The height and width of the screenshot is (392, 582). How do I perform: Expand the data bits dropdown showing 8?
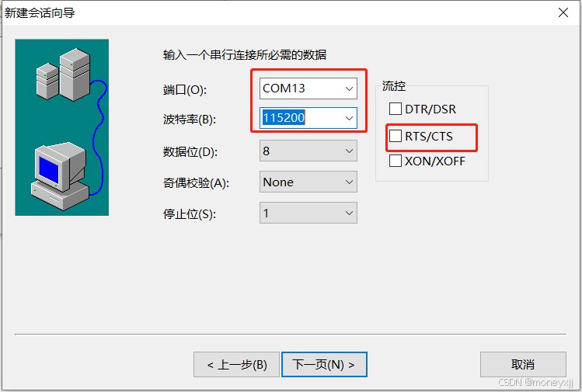pos(308,151)
